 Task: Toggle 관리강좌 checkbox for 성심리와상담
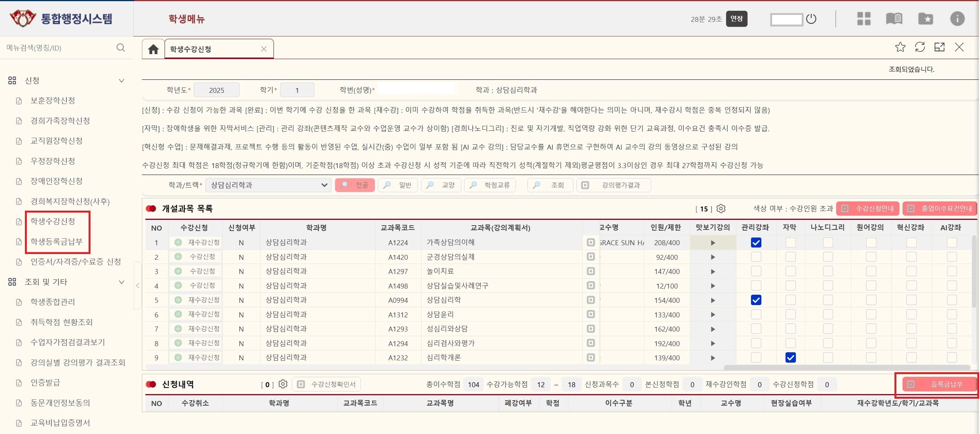pyautogui.click(x=756, y=329)
